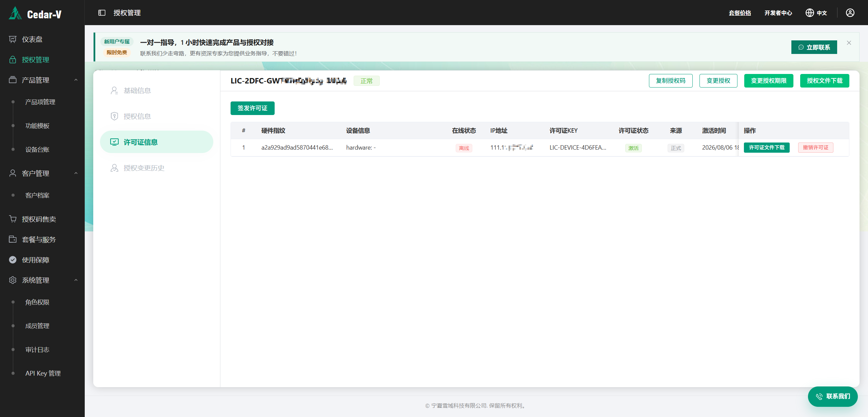Click the globe language icon

click(x=810, y=13)
